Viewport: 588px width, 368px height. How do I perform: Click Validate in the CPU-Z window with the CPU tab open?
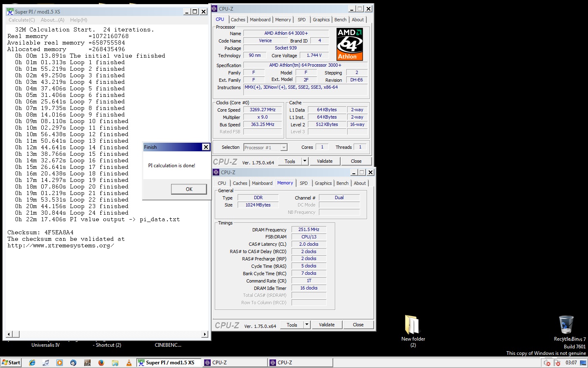click(x=325, y=161)
